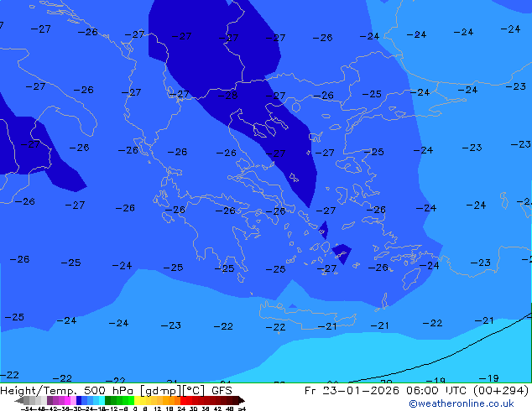The width and height of the screenshot is (532, 411).
Task: Click the '0' tick label under the color scale
Action: (x=135, y=408)
